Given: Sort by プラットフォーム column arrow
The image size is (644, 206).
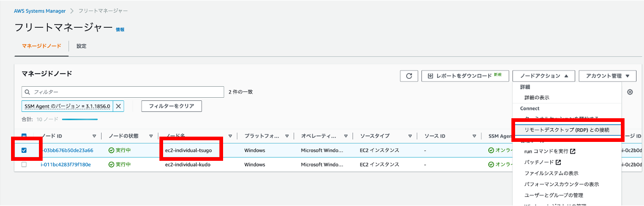Looking at the screenshot, I should coord(287,136).
